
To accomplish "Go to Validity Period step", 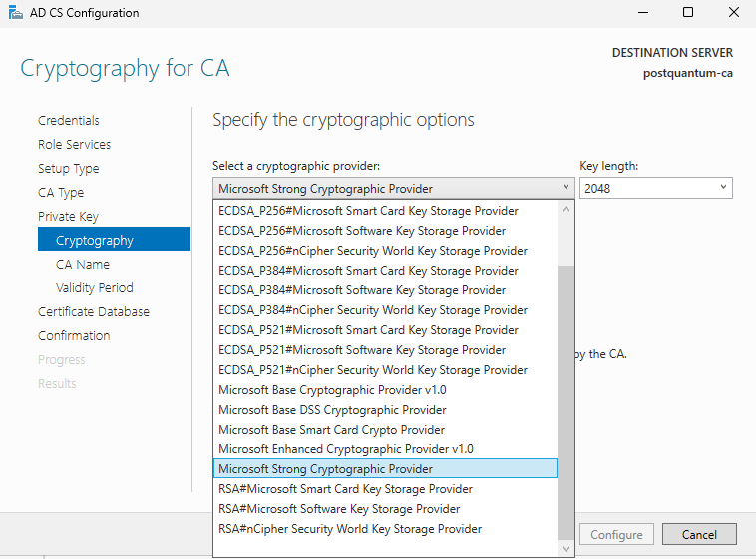I will [x=94, y=288].
